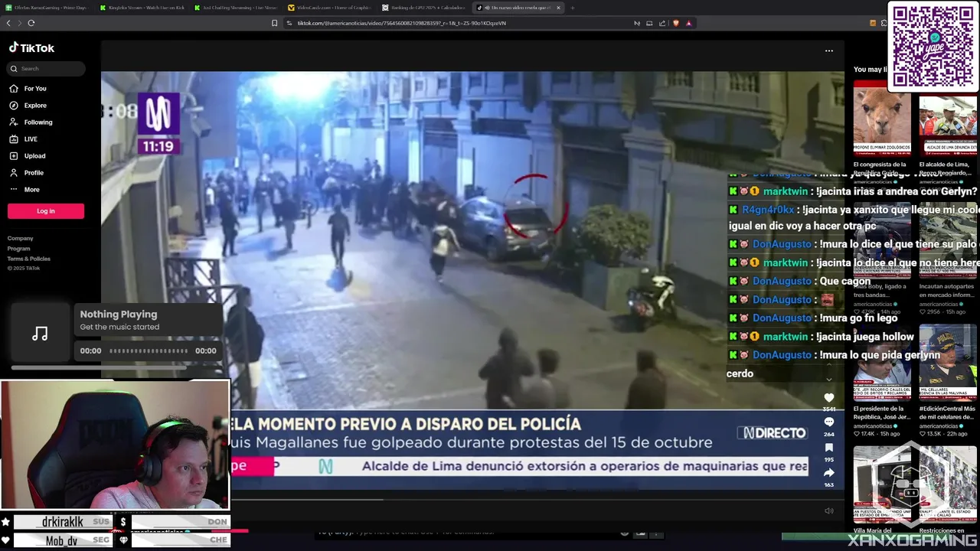This screenshot has width=980, height=551.
Task: Open the comments bubble icon
Action: pos(828,422)
